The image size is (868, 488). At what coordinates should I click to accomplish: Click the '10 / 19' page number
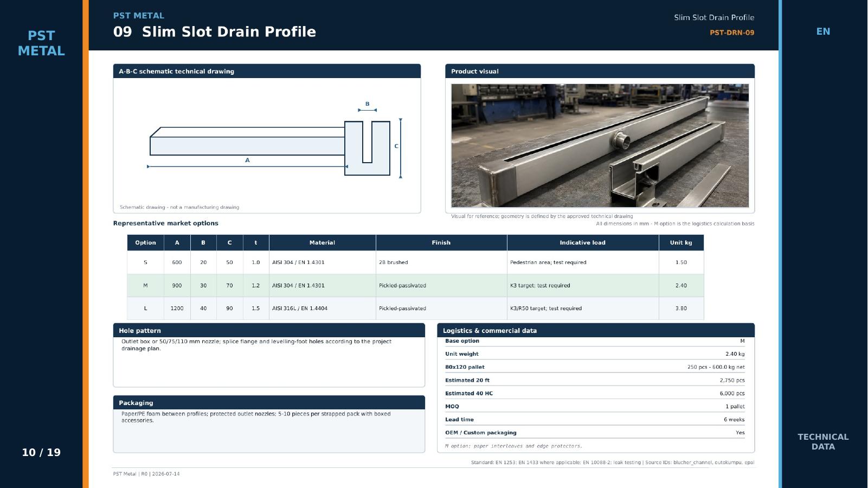coord(41,452)
